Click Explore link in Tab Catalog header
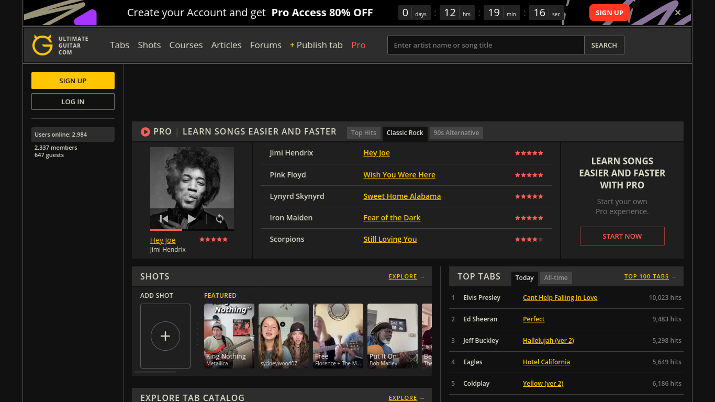The image size is (715, 402). [403, 397]
